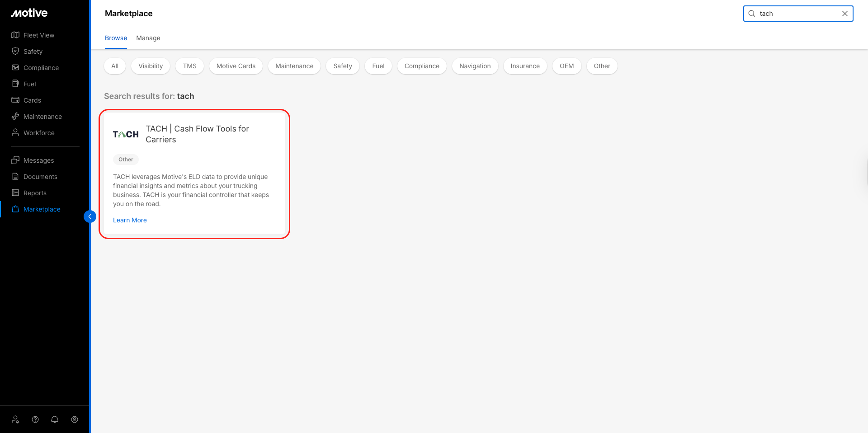This screenshot has height=433, width=868.
Task: Click the Compliance sidebar icon
Action: click(15, 67)
